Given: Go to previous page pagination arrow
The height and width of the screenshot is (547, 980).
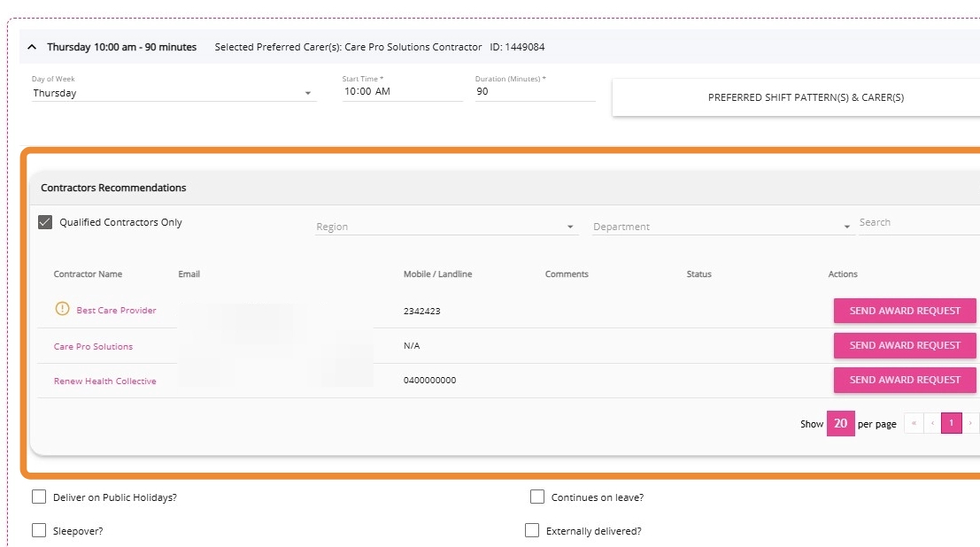Looking at the screenshot, I should (932, 423).
